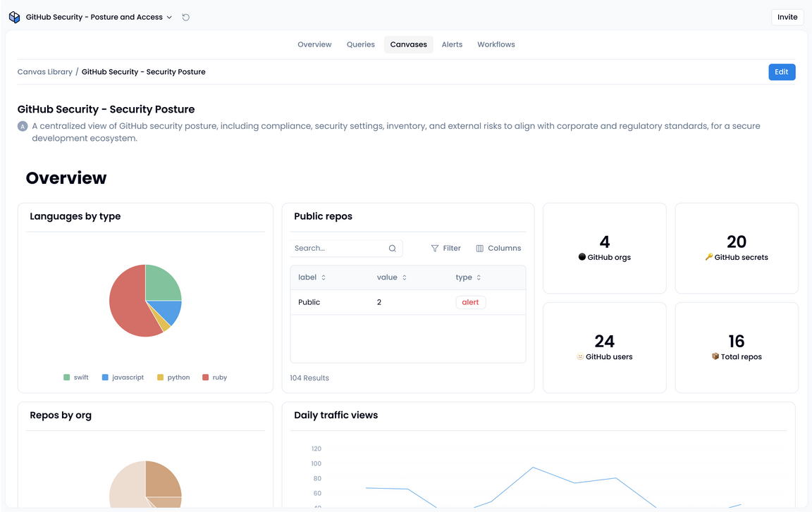This screenshot has height=512, width=812.
Task: Go to the Alerts tab
Action: pyautogui.click(x=452, y=44)
